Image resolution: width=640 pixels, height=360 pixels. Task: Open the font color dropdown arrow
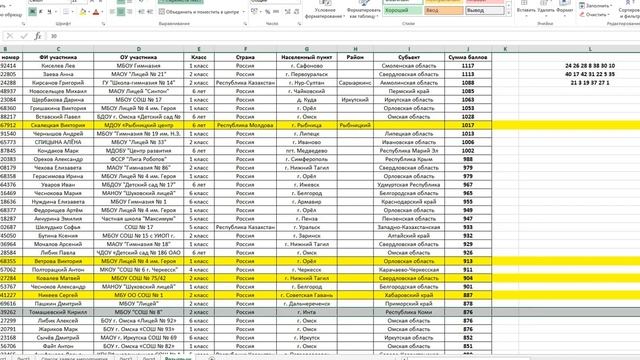point(102,12)
